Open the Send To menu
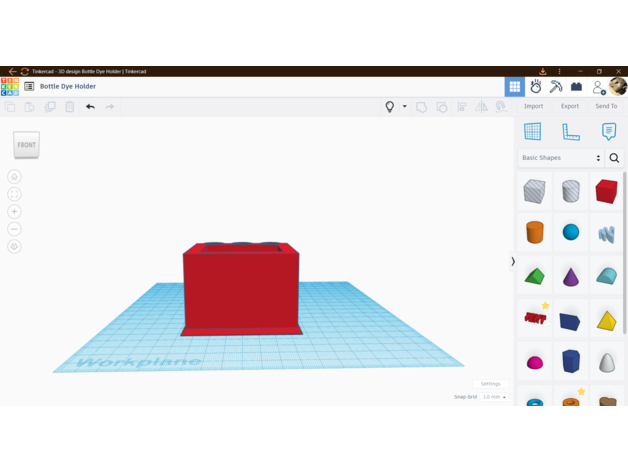The height and width of the screenshot is (472, 628). pos(606,106)
